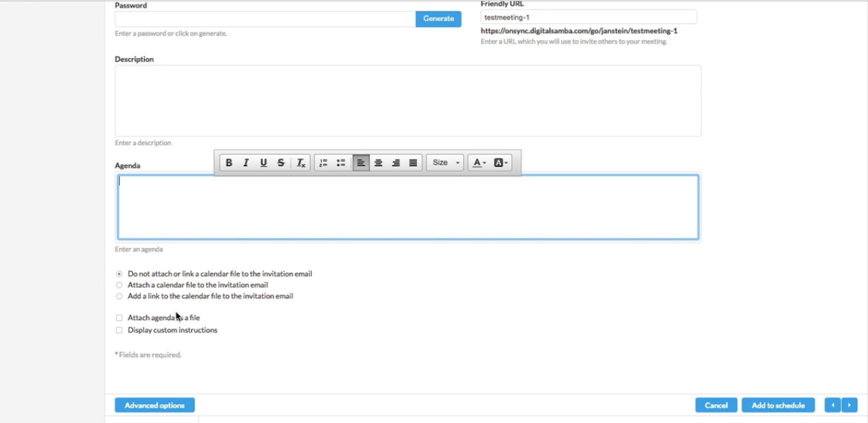Click inside the Description text area
The image size is (868, 423).
pos(408,101)
